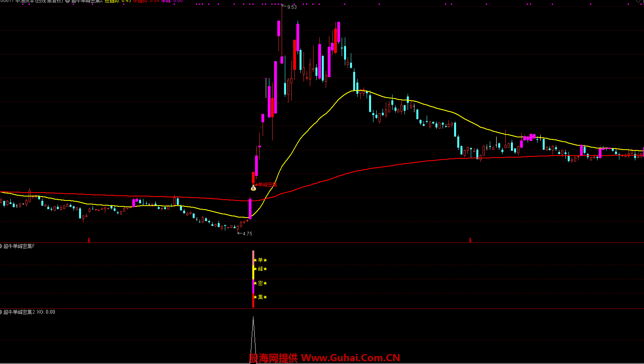Click the ★集★ label in indicator panel
The height and width of the screenshot is (364, 644).
tap(260, 297)
